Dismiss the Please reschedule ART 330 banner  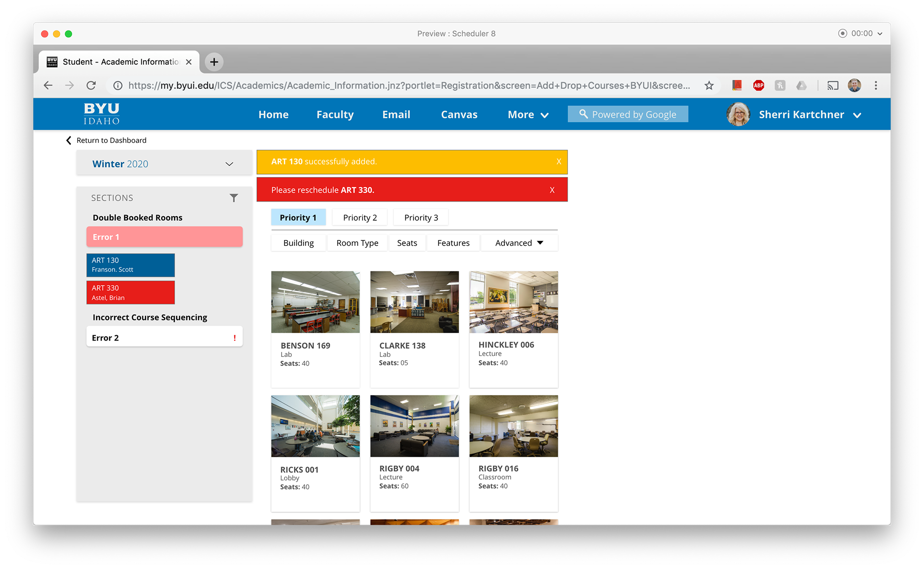pyautogui.click(x=552, y=190)
